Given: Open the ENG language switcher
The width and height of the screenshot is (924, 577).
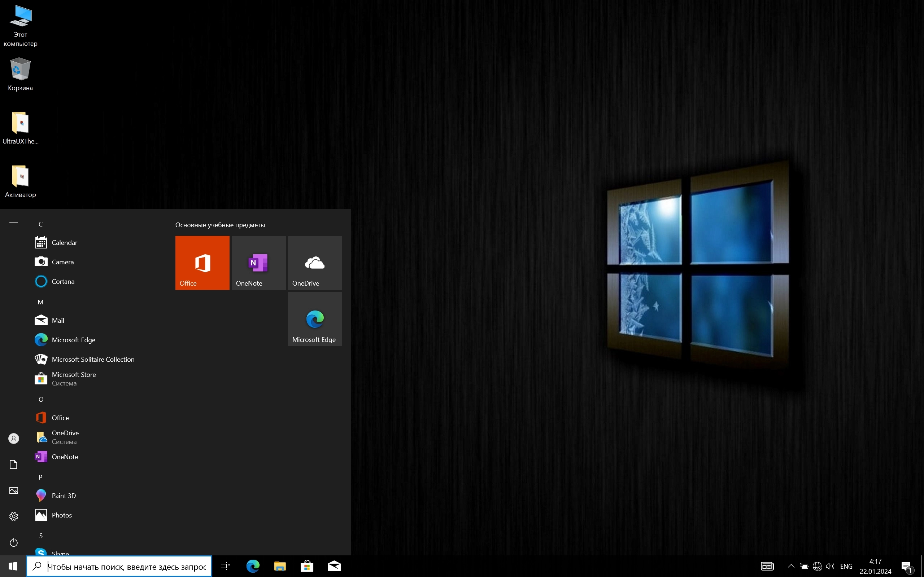Looking at the screenshot, I should click(x=846, y=566).
